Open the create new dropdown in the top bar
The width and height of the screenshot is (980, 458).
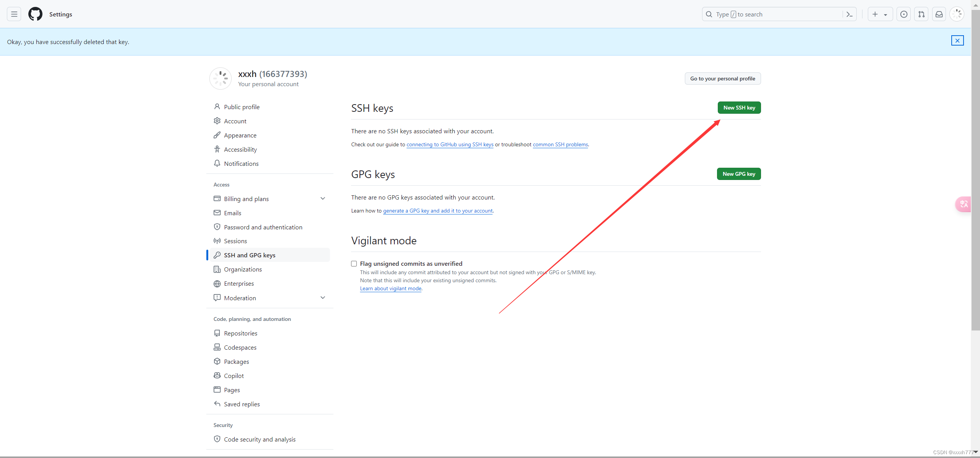(880, 14)
